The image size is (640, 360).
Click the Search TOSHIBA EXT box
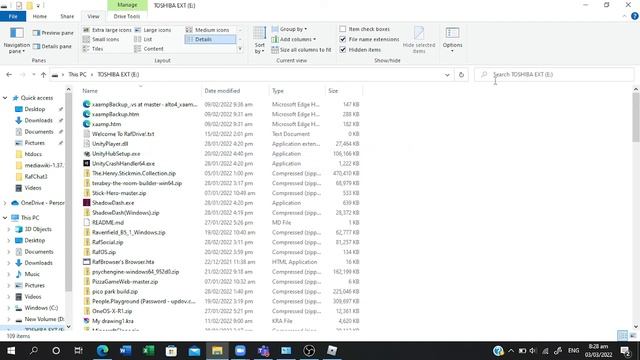point(554,75)
